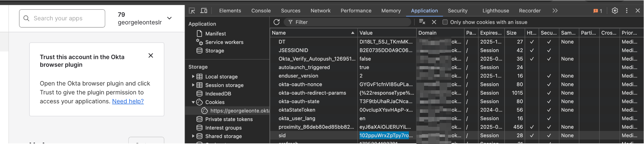Click Search your apps field

click(62, 18)
